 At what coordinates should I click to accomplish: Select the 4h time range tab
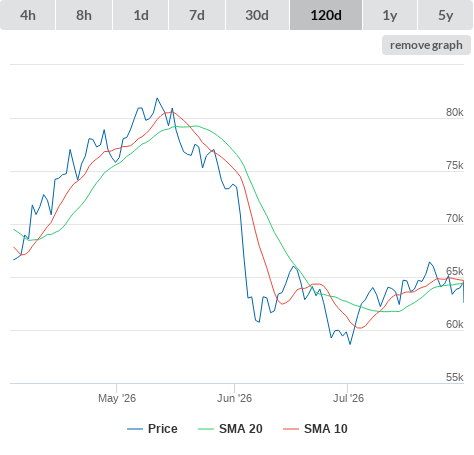pos(28,15)
